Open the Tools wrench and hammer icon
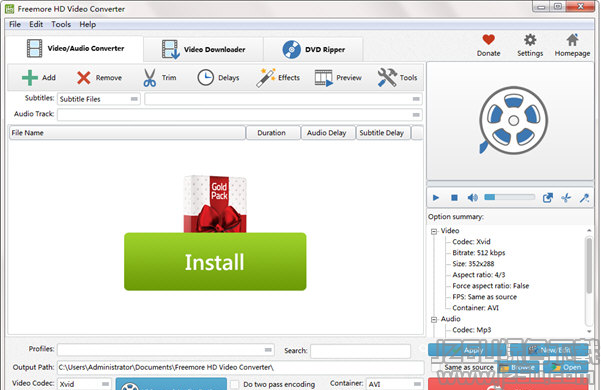 coord(387,78)
